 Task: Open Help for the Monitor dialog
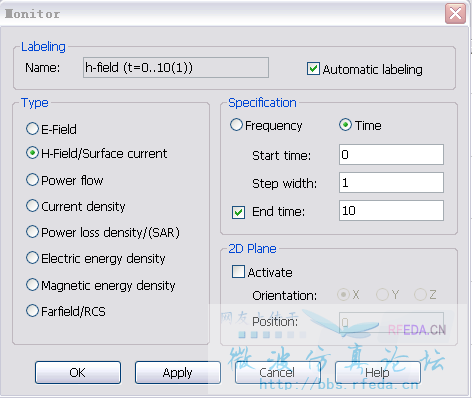pyautogui.click(x=378, y=373)
